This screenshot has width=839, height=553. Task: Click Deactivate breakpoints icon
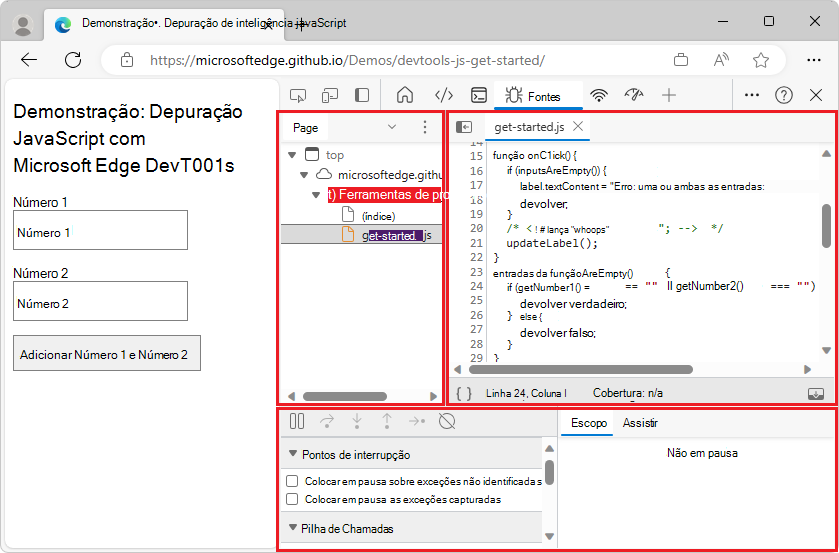447,422
